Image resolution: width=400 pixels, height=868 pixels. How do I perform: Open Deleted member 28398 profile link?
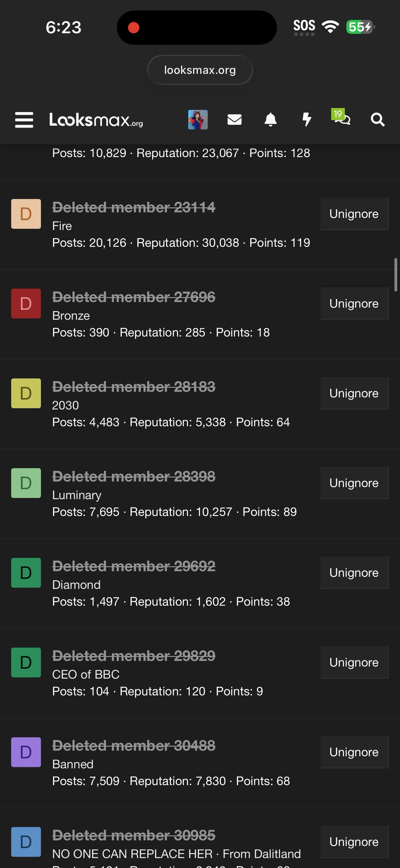click(x=134, y=477)
